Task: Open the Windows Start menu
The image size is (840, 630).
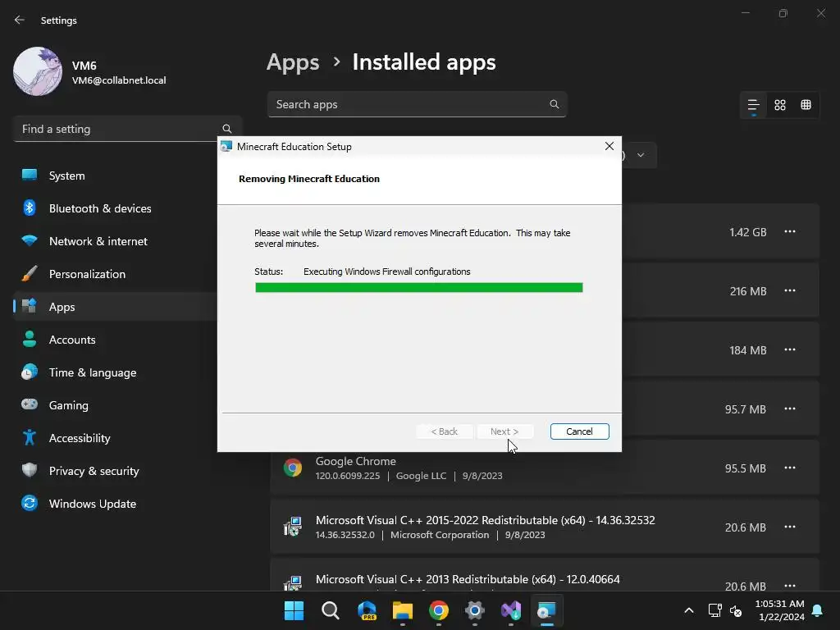Action: pyautogui.click(x=294, y=610)
